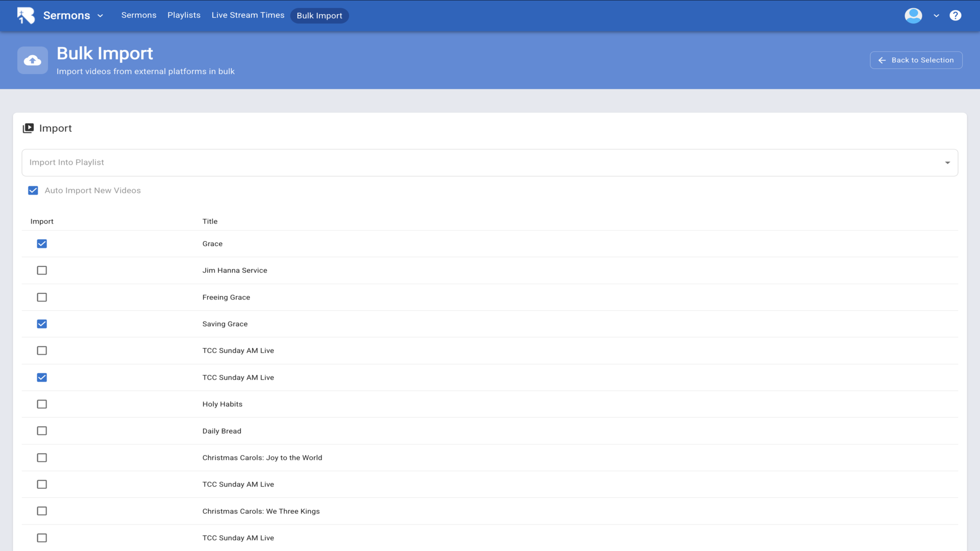Click the Import video library icon
Viewport: 980px width, 551px height.
point(28,128)
